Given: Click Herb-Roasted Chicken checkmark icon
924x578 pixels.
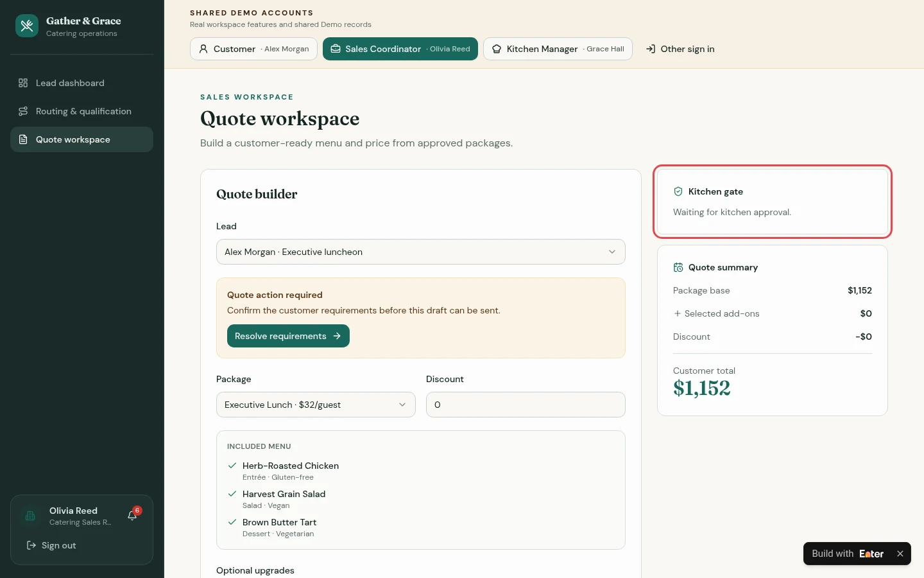Looking at the screenshot, I should (x=232, y=466).
